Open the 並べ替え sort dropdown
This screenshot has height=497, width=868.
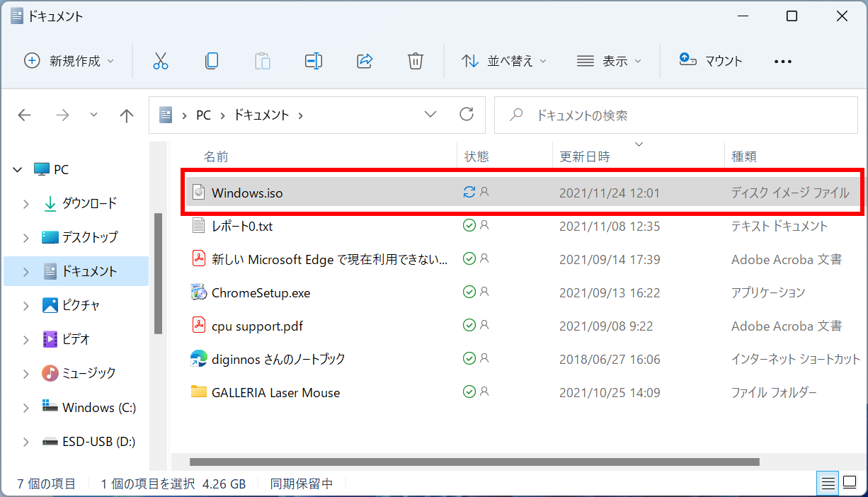[x=504, y=61]
